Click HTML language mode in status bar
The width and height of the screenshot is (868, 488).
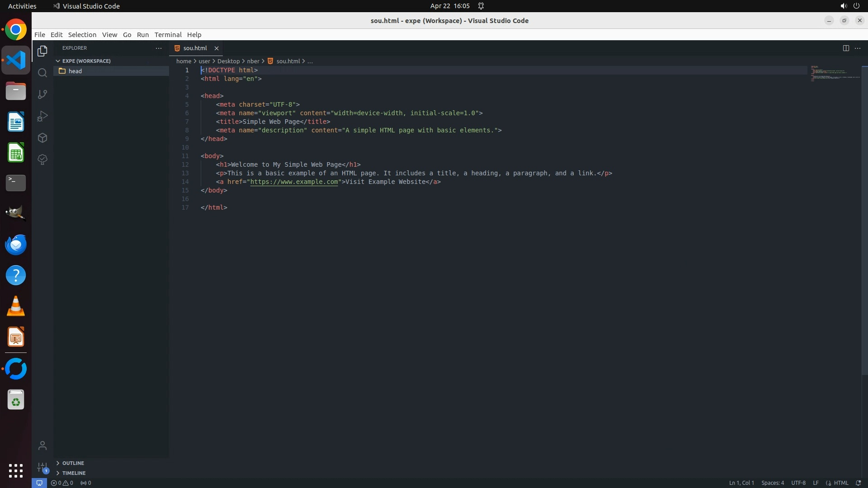(840, 483)
